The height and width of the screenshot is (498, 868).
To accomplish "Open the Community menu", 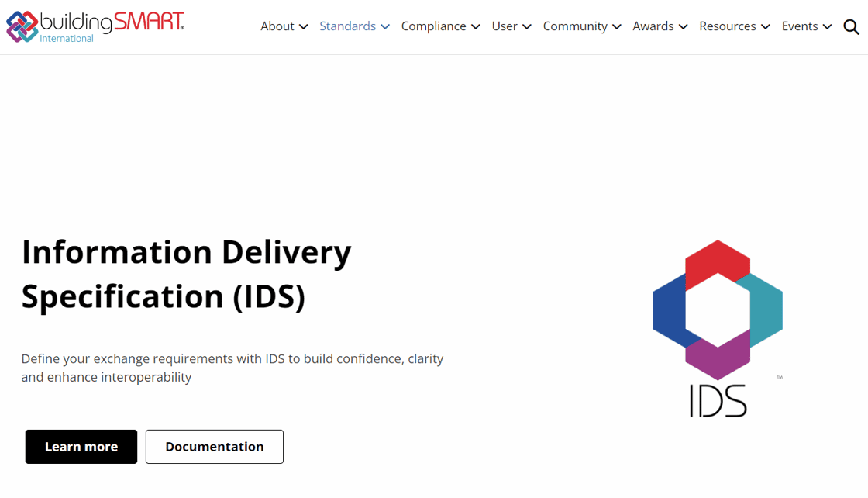I will [x=575, y=26].
